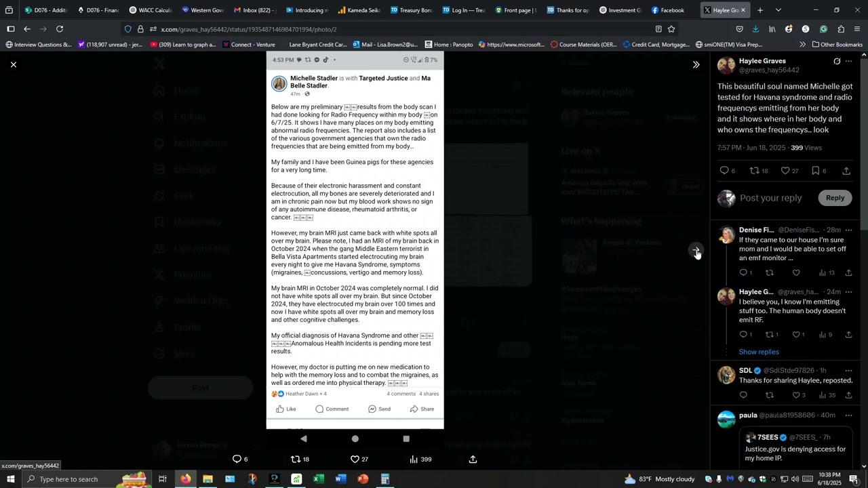
Task: Open the quoted 7SEES post
Action: click(795, 449)
